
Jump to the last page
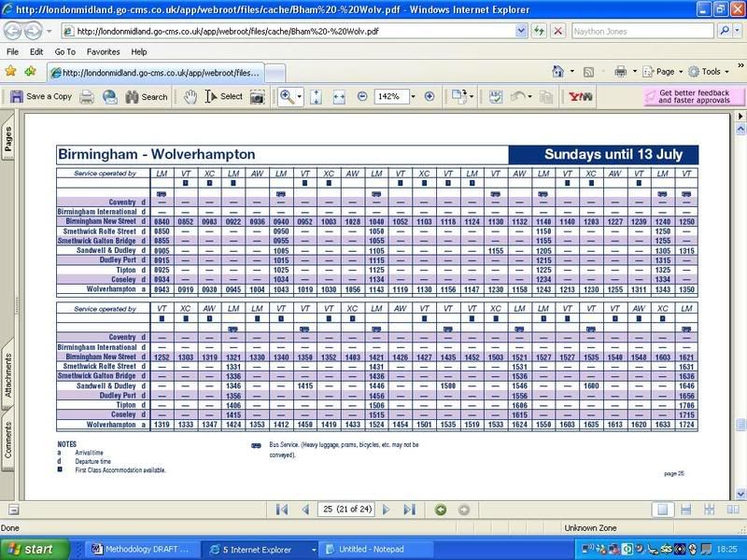click(x=409, y=510)
